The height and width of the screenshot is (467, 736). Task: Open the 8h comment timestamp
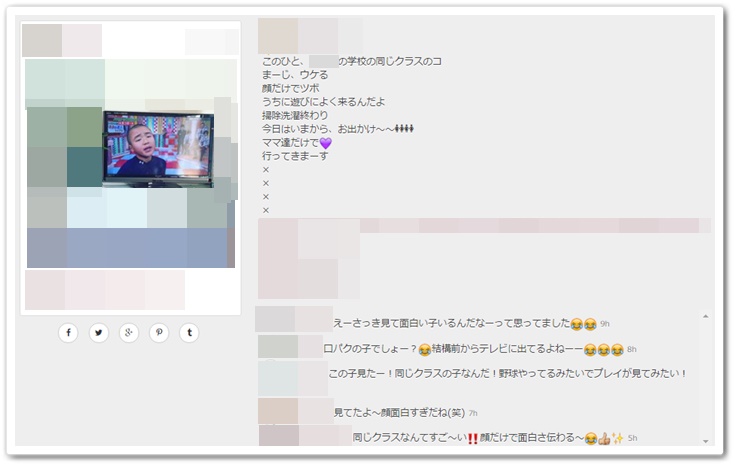(x=632, y=349)
